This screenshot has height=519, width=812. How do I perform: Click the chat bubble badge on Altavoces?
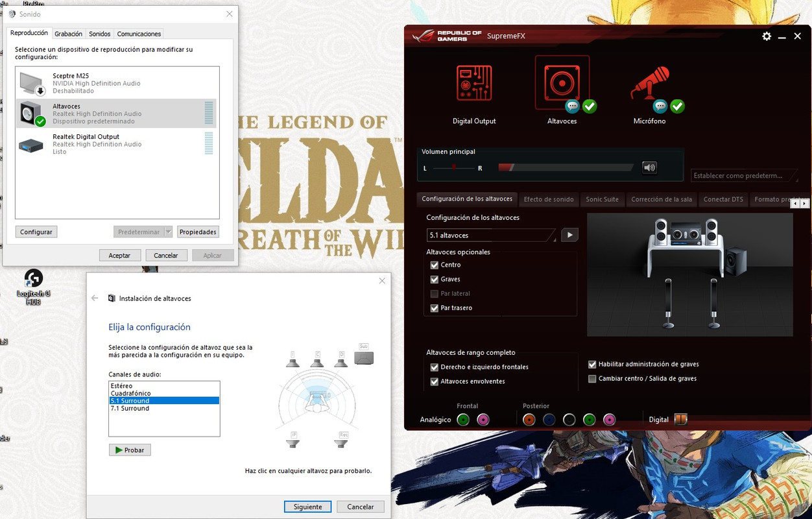click(x=572, y=106)
